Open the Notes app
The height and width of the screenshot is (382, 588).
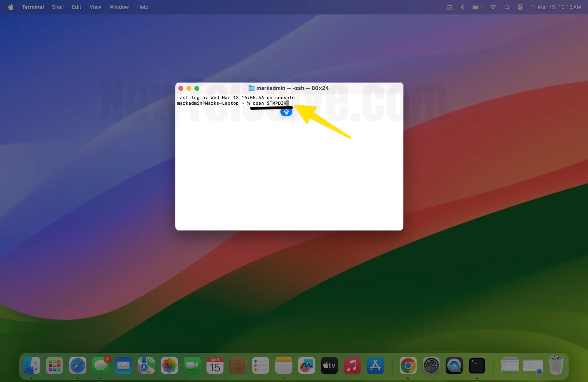[x=284, y=366]
